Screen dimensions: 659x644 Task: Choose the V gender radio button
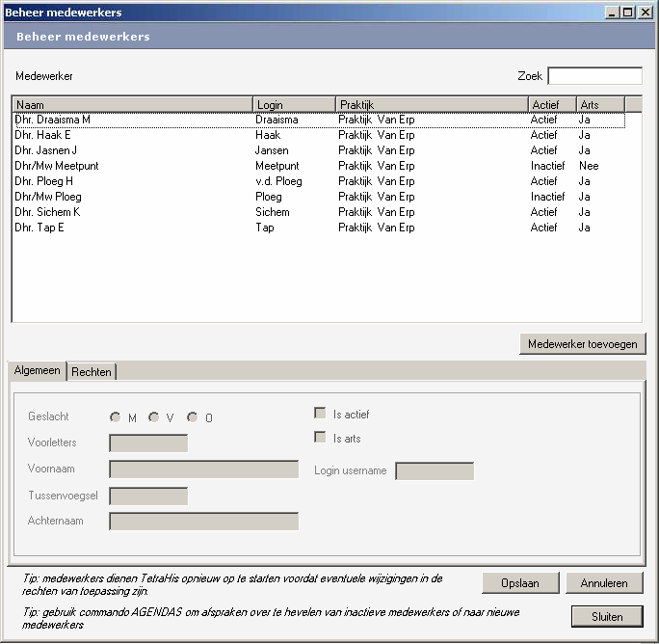pyautogui.click(x=153, y=417)
